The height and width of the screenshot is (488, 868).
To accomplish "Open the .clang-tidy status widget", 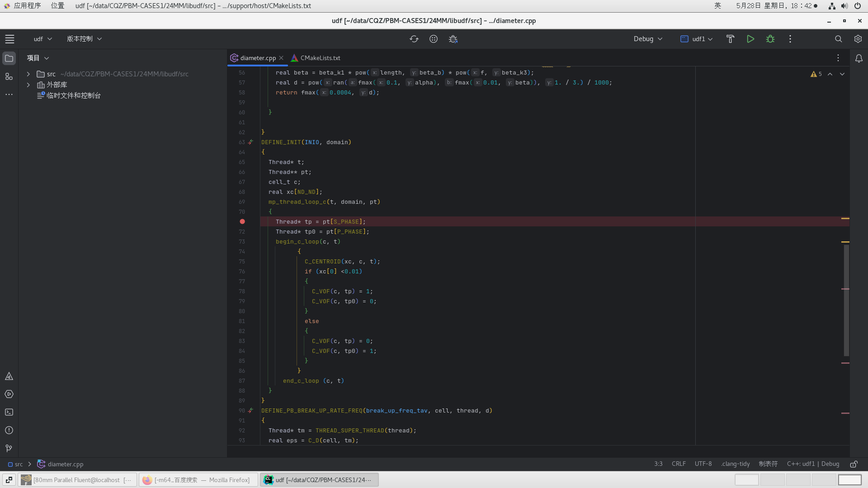I will click(x=736, y=464).
